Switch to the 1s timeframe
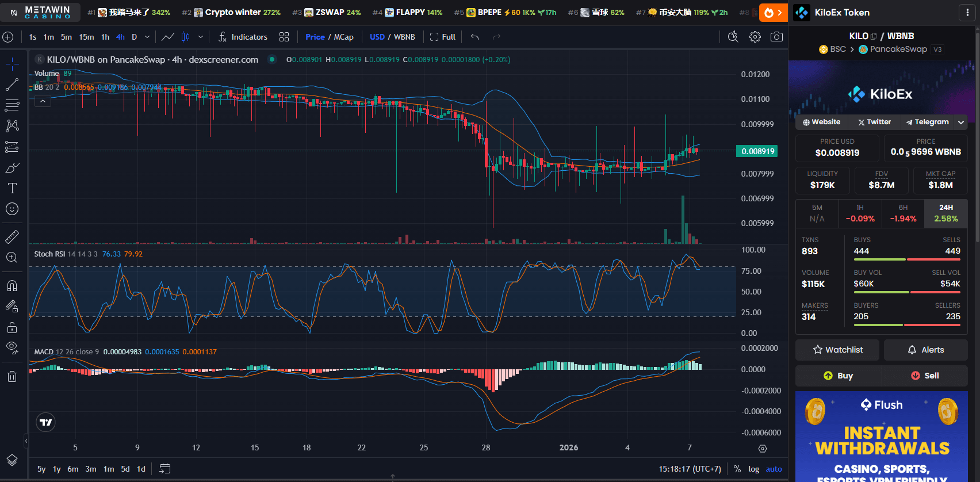This screenshot has width=980, height=482. (x=33, y=37)
